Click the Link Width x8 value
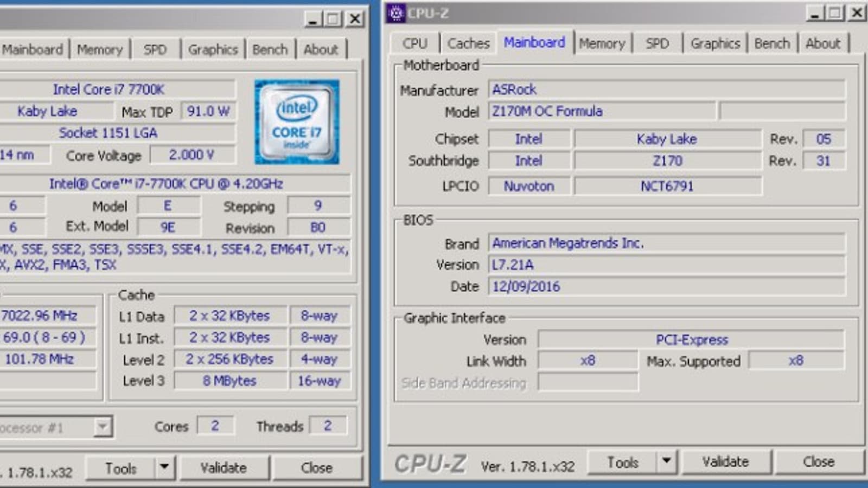 coord(588,361)
